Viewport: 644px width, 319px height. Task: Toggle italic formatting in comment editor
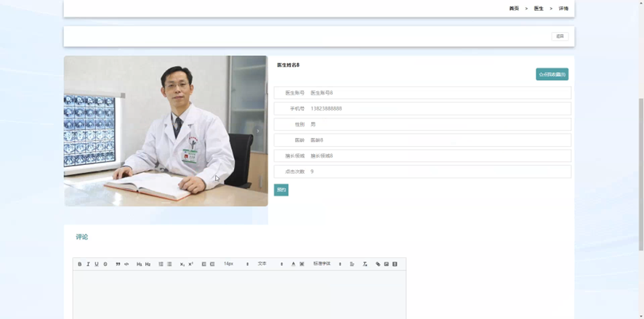88,264
